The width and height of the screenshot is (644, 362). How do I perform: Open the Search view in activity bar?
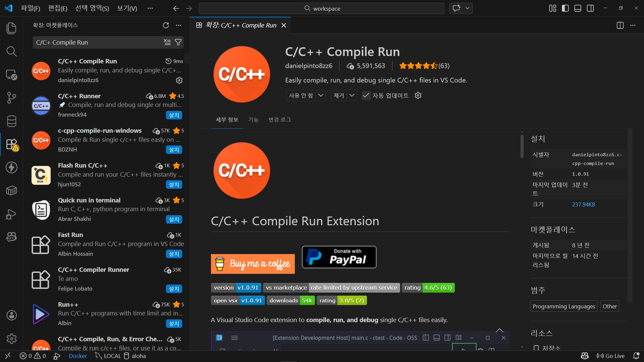(11, 51)
